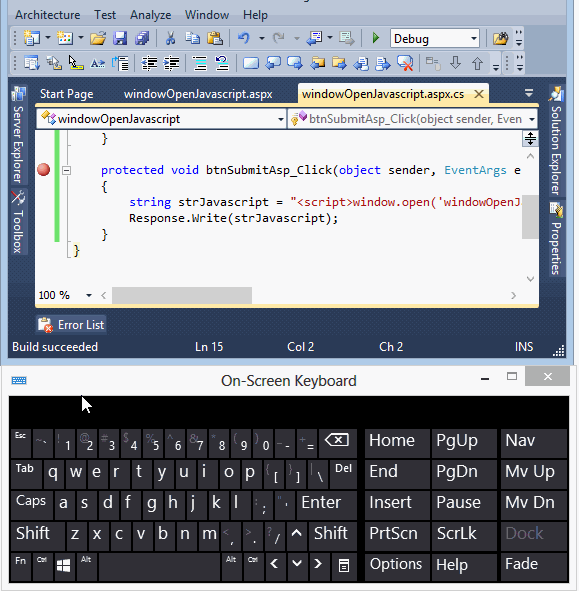The image size is (579, 591).
Task: Switch to the windowOpenJavascript.aspx tab
Action: 198,94
